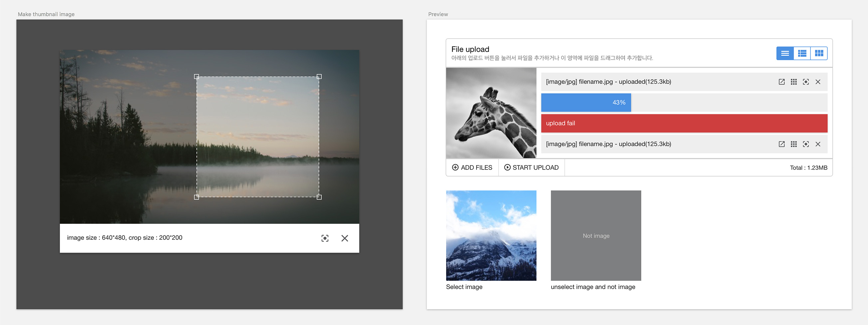Image resolution: width=868 pixels, height=325 pixels.
Task: Remove the last uploaded filename.jpg entry
Action: [x=818, y=144]
